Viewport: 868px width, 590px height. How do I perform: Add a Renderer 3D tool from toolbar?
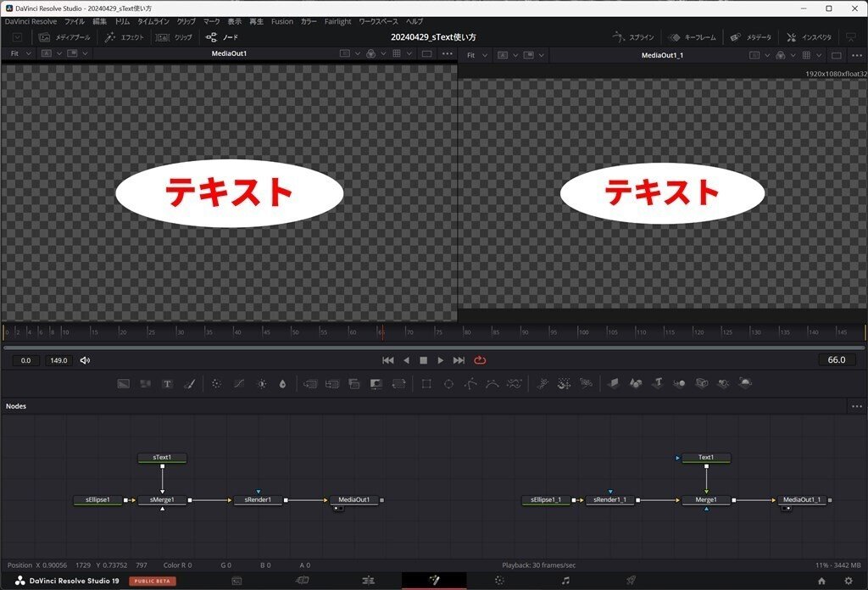745,382
